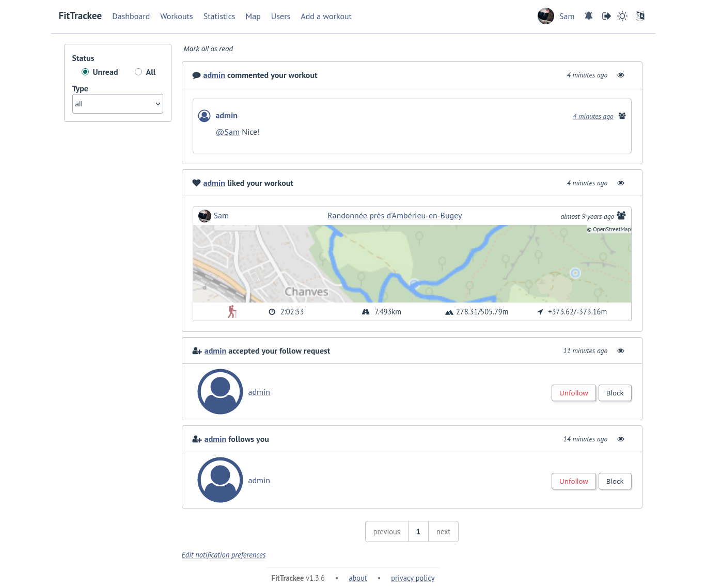The width and height of the screenshot is (706, 588).
Task: Click 'Add a workout' in navigation
Action: (326, 17)
